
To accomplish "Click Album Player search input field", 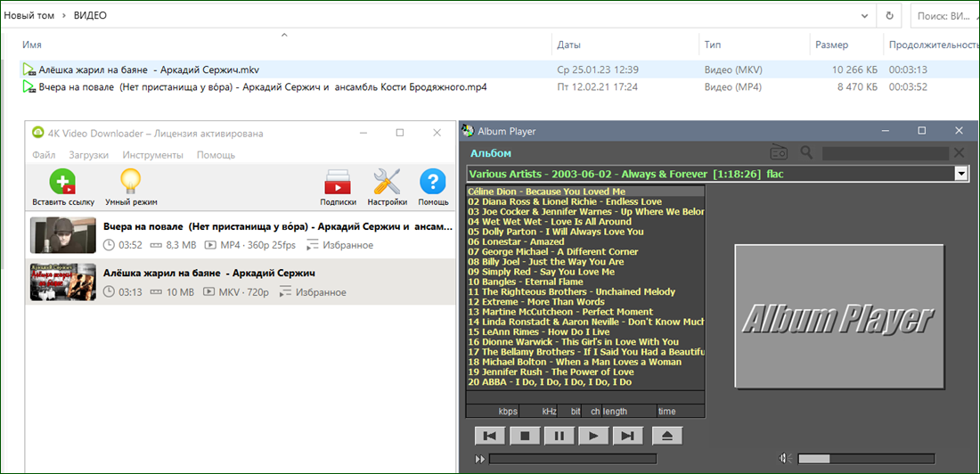I will [x=886, y=153].
